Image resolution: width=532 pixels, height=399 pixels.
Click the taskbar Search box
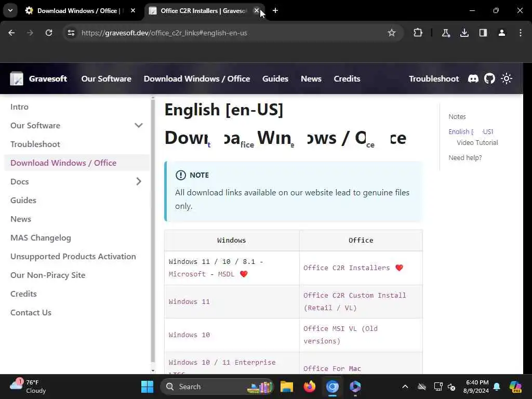217,387
